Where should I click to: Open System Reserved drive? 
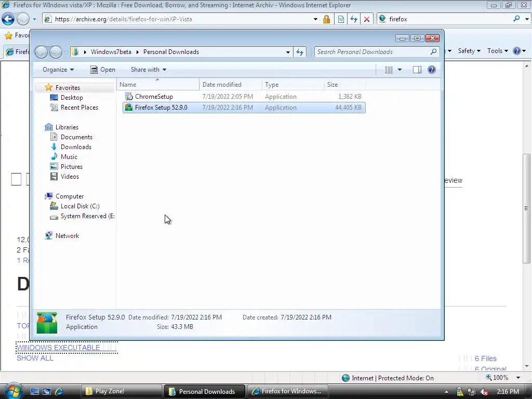82,216
